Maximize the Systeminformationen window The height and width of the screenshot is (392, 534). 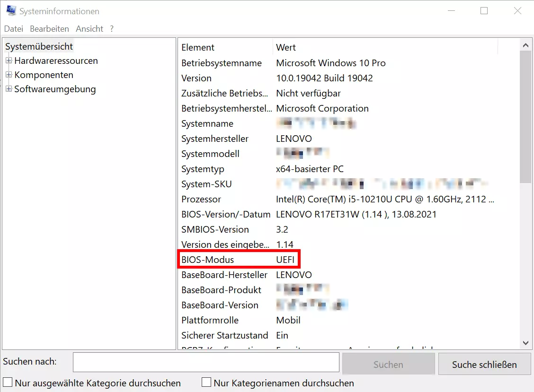tap(484, 11)
